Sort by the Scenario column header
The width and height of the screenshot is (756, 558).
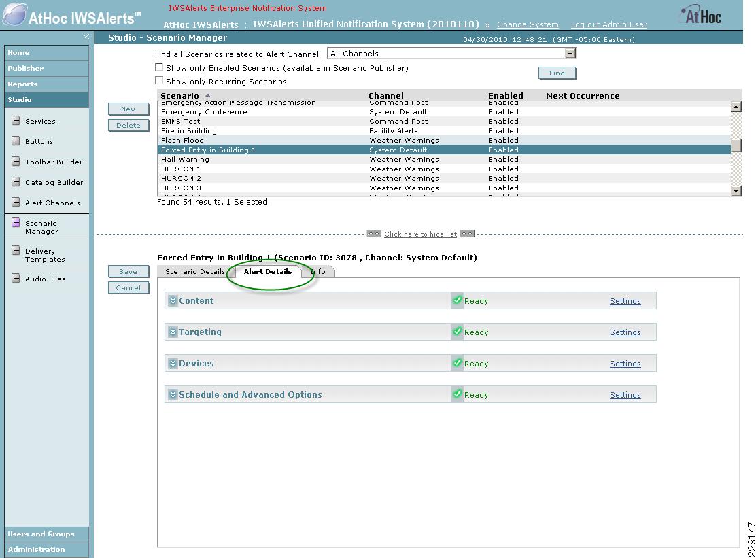179,95
